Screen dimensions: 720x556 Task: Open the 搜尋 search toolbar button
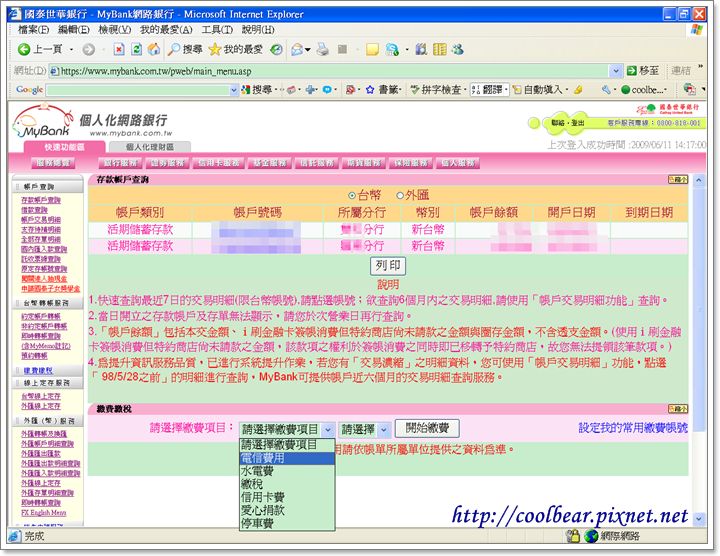(x=185, y=49)
